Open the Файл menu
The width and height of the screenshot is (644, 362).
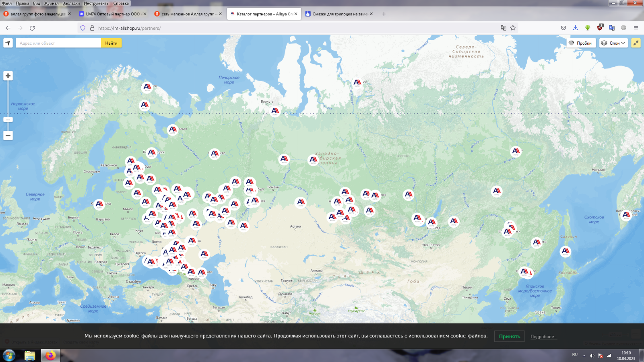click(7, 3)
